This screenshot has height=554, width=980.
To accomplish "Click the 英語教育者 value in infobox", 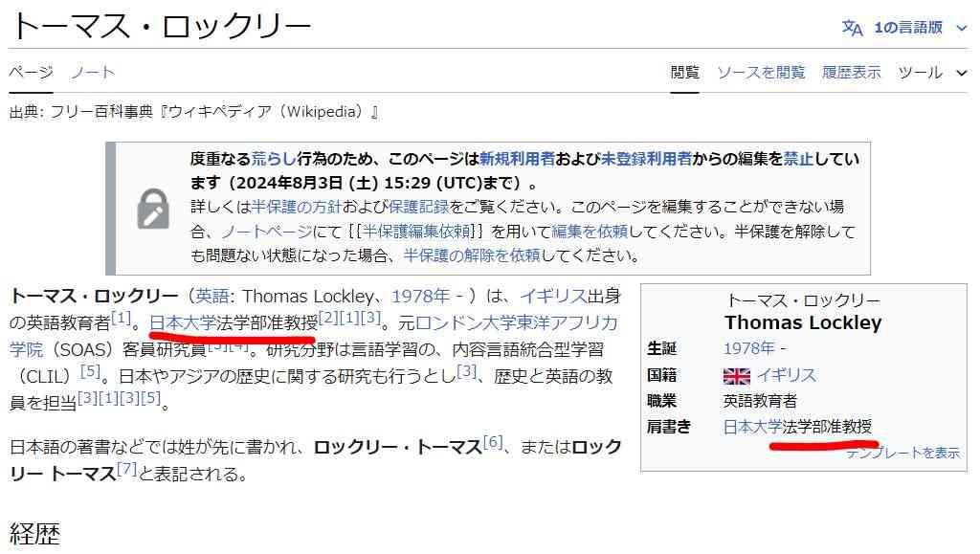I will click(x=760, y=401).
